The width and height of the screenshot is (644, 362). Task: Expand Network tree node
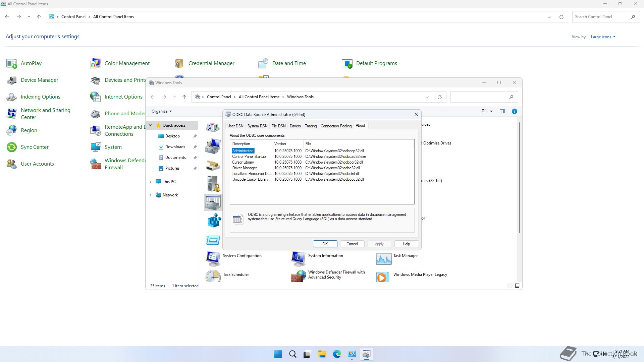150,195
